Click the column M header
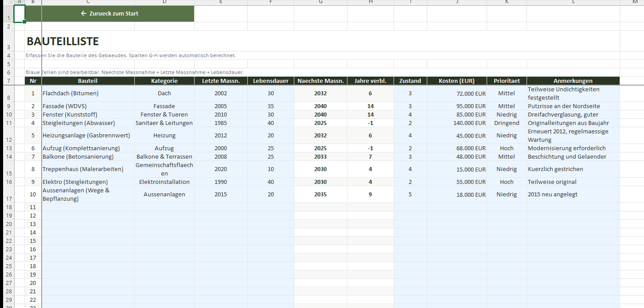The width and height of the screenshot is (644, 308). (x=635, y=2)
